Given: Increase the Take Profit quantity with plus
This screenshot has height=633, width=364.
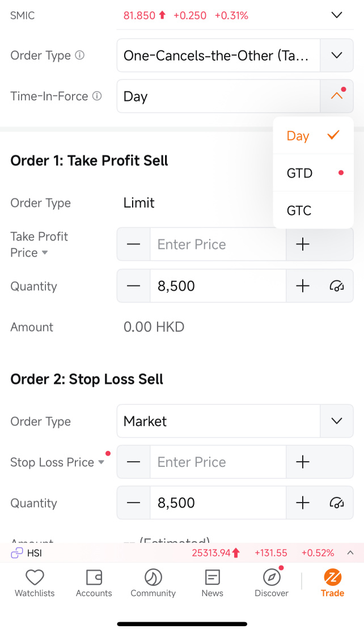Looking at the screenshot, I should point(303,286).
